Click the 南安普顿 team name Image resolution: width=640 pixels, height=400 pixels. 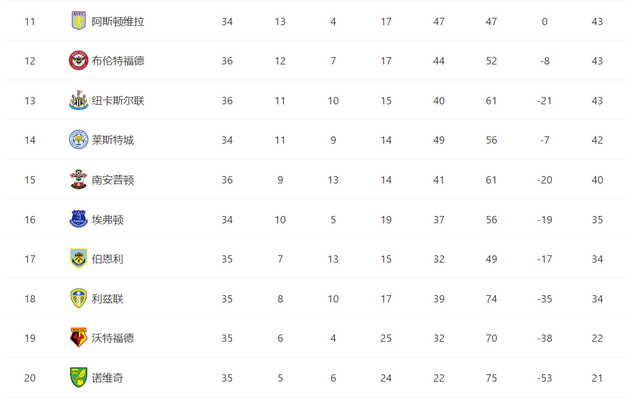[x=112, y=180]
